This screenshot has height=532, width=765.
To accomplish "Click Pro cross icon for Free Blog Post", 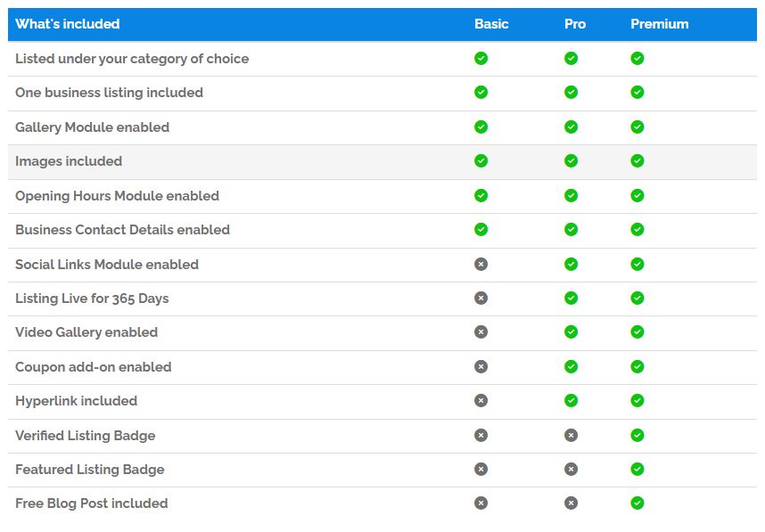I will (571, 503).
